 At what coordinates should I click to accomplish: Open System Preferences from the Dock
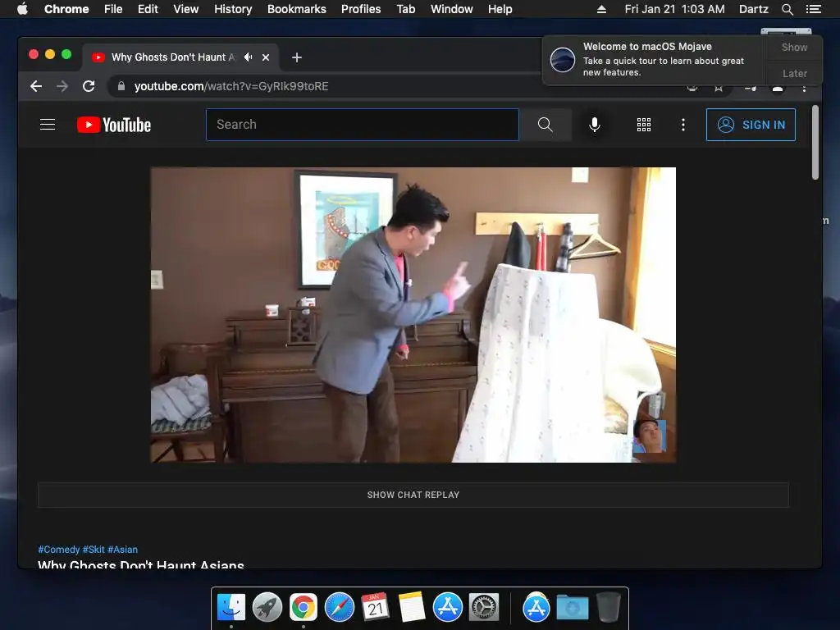click(x=484, y=608)
